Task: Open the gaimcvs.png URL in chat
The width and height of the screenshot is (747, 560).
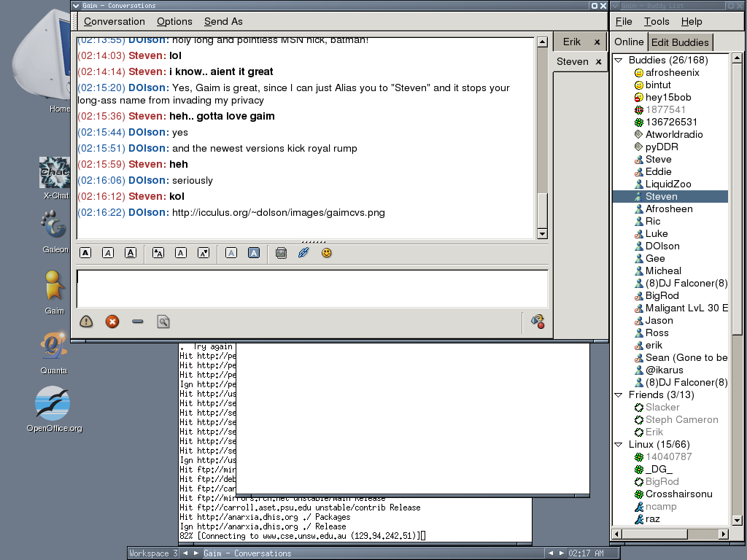Action: (x=278, y=212)
